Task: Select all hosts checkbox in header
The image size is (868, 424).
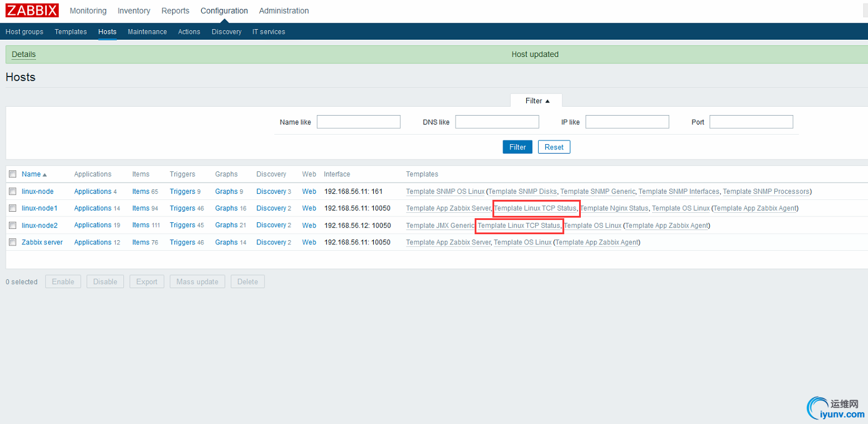Action: click(12, 174)
